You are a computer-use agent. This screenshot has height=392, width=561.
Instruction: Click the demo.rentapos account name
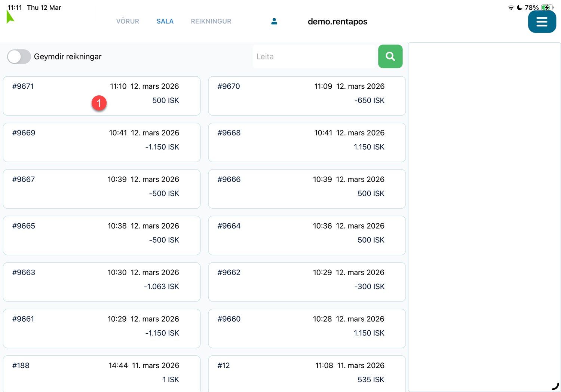pos(337,22)
